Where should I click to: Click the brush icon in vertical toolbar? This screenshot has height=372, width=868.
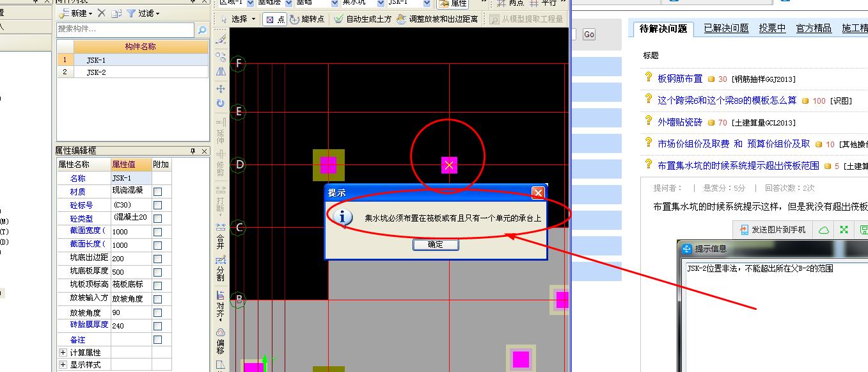221,39
